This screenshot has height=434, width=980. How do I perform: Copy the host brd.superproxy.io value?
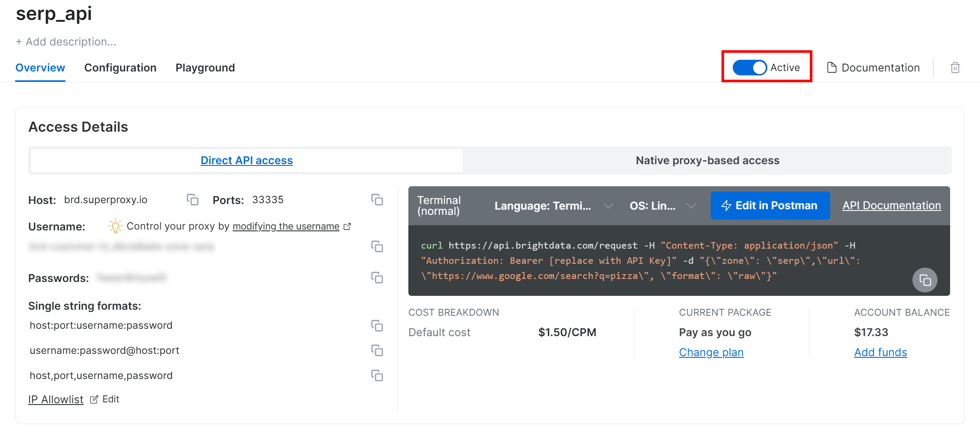[193, 200]
